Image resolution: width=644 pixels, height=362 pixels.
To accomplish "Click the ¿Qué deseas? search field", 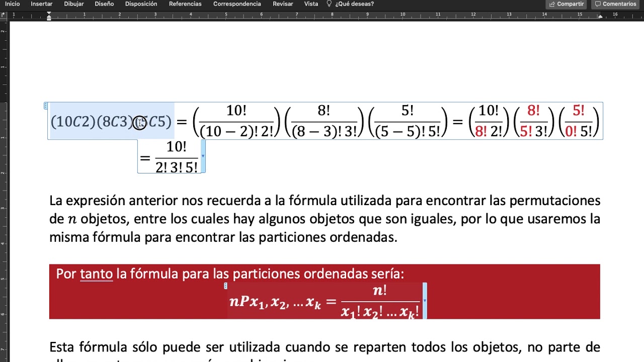I will 354,4.
